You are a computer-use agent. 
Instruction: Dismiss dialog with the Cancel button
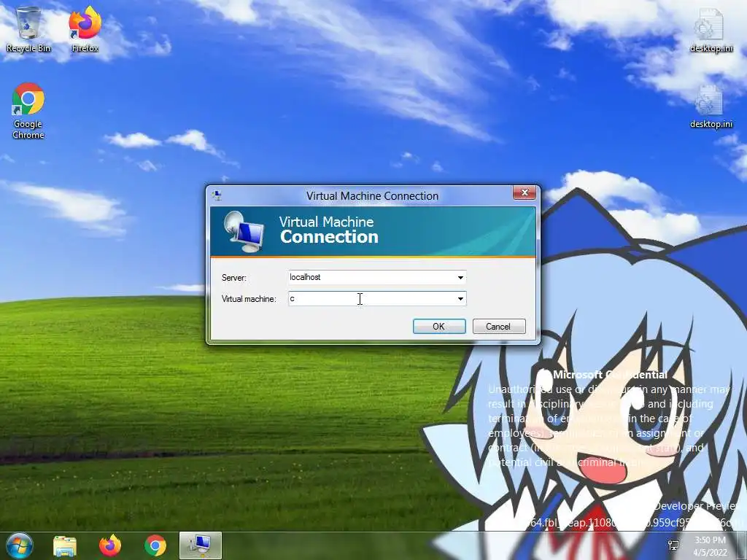tap(498, 326)
